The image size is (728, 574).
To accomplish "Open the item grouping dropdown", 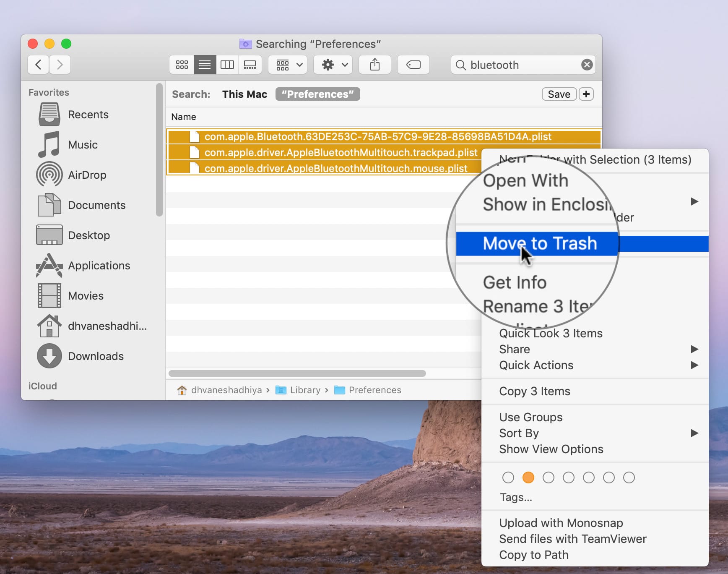I will (287, 65).
